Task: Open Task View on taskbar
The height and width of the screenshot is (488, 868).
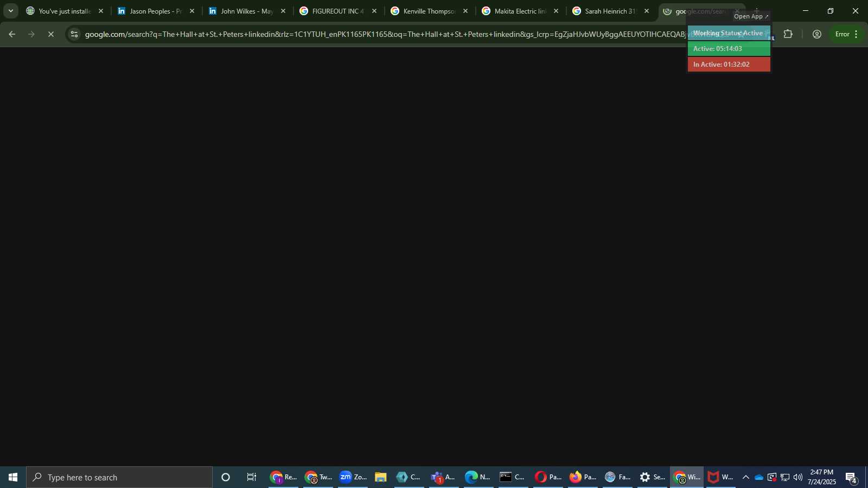Action: click(x=252, y=477)
